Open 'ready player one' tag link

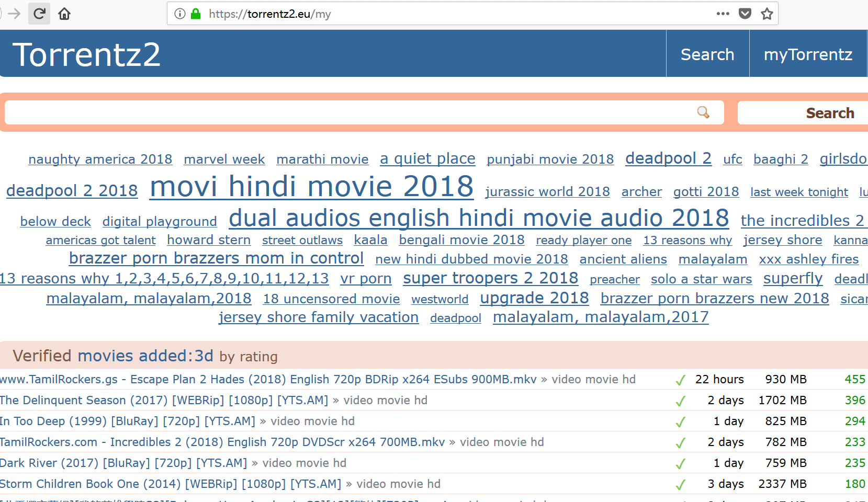(x=583, y=240)
